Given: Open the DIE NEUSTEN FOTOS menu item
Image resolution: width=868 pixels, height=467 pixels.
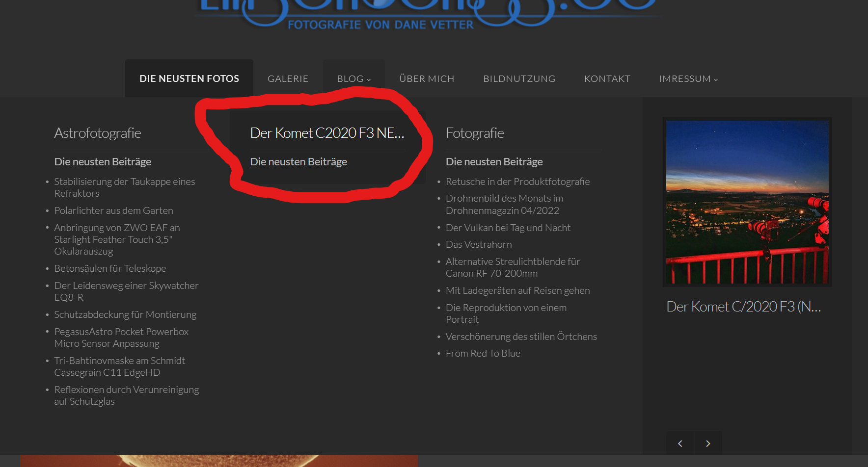Looking at the screenshot, I should (189, 78).
